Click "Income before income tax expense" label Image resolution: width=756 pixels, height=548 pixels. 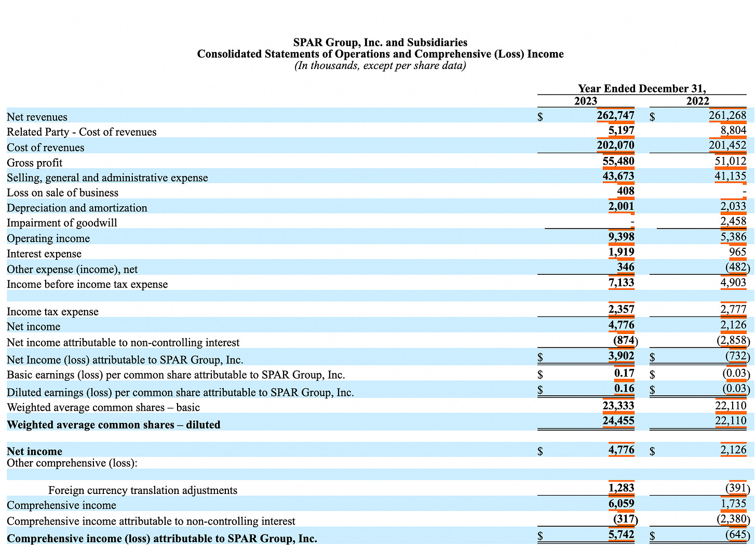87,284
